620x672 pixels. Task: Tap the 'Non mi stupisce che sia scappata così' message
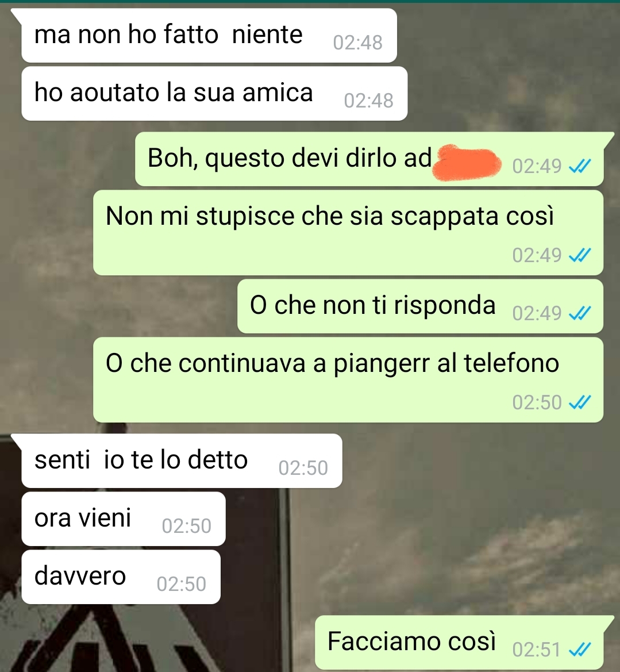348,233
